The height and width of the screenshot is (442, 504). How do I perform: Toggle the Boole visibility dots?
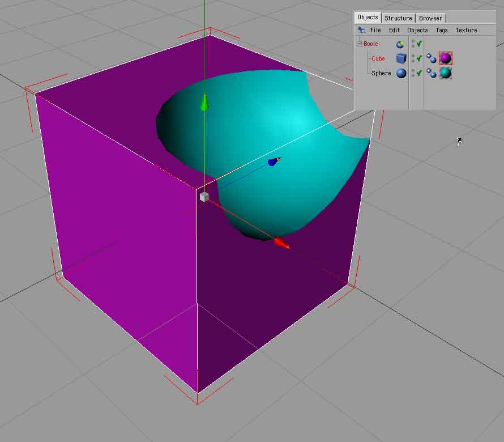click(x=413, y=44)
